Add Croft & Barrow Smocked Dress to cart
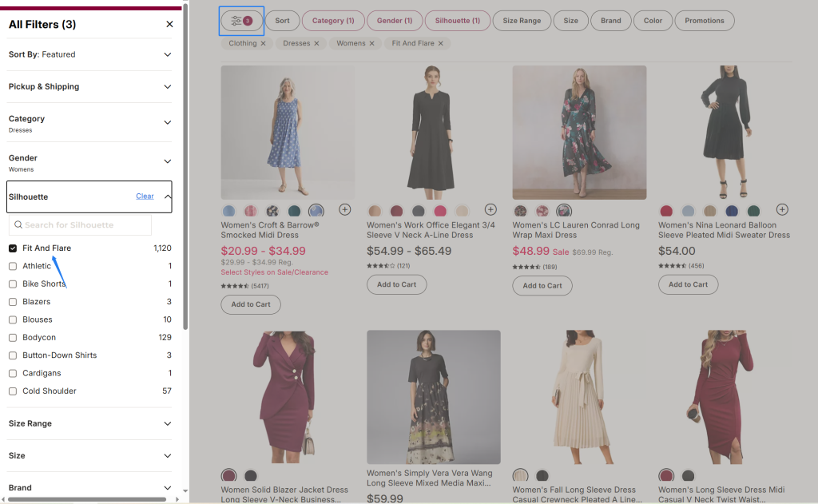Image resolution: width=818 pixels, height=504 pixels. click(x=251, y=304)
